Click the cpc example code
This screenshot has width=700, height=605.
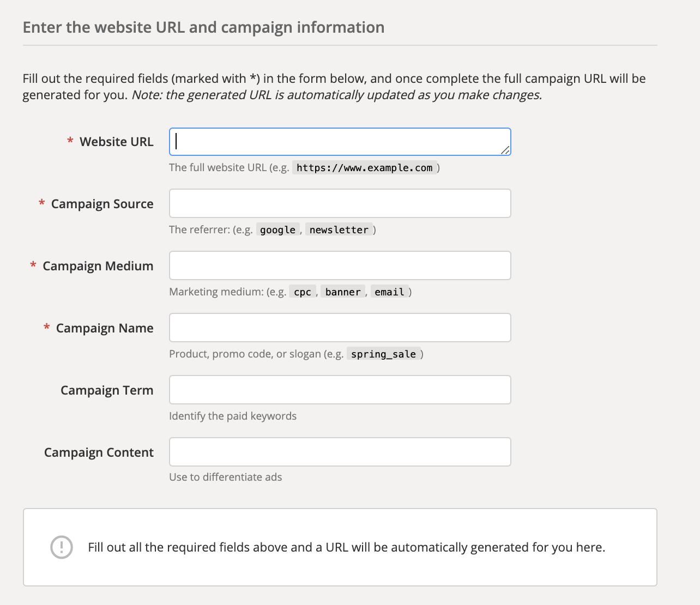coord(302,292)
